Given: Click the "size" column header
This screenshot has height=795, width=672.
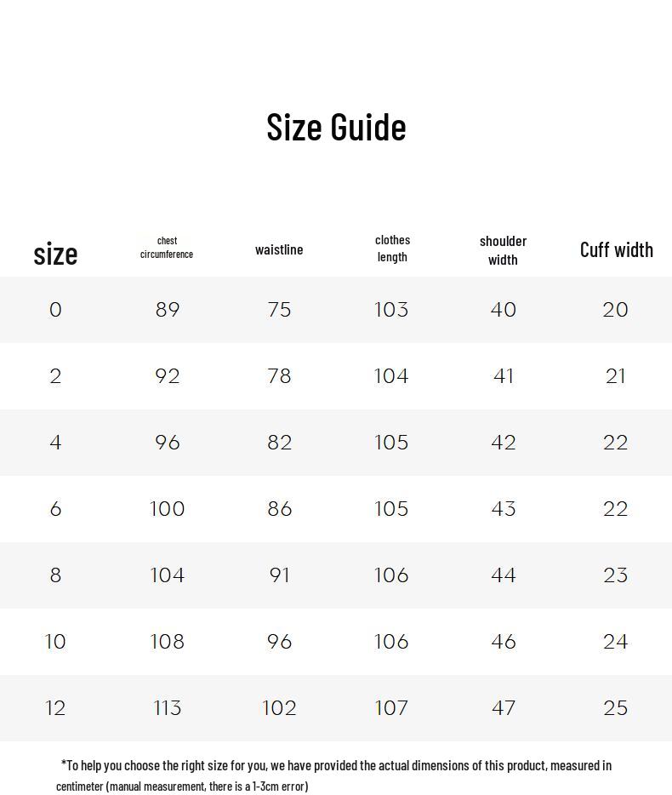Looking at the screenshot, I should (x=55, y=254).
